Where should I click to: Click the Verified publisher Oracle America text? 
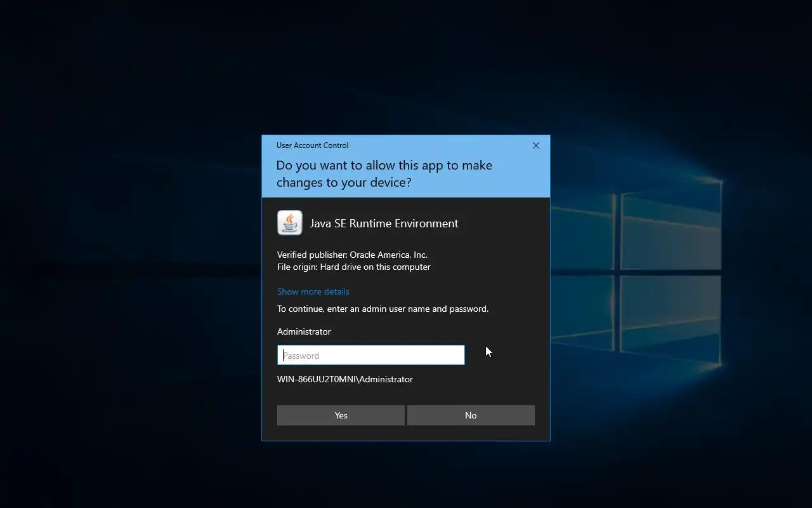352,255
